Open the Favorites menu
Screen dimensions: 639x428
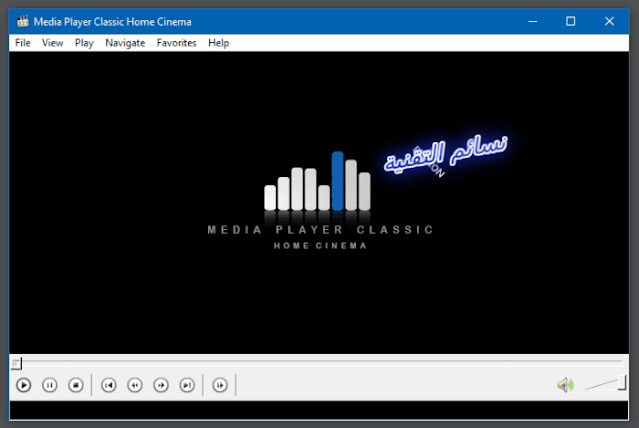coord(176,43)
